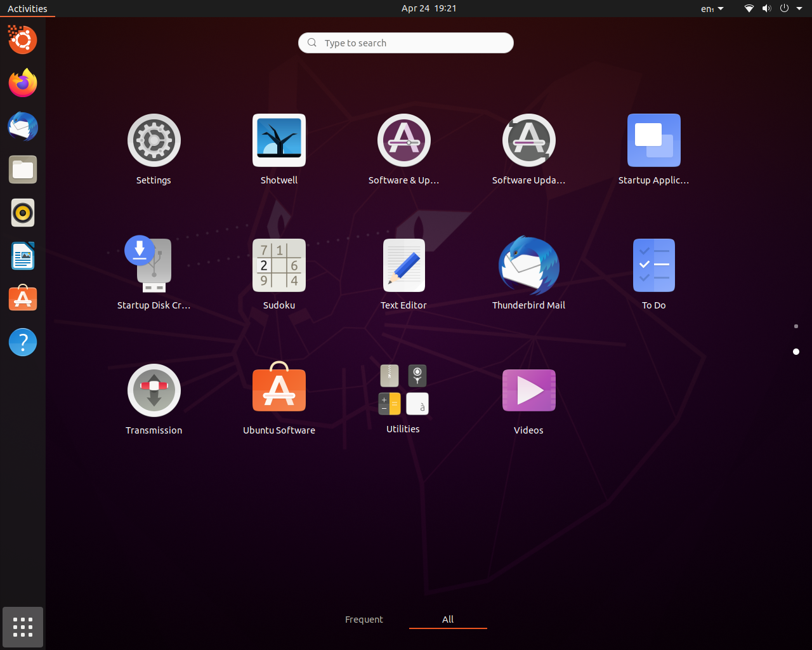Click the Ubuntu installer icon in the dock
The height and width of the screenshot is (650, 812).
click(23, 40)
